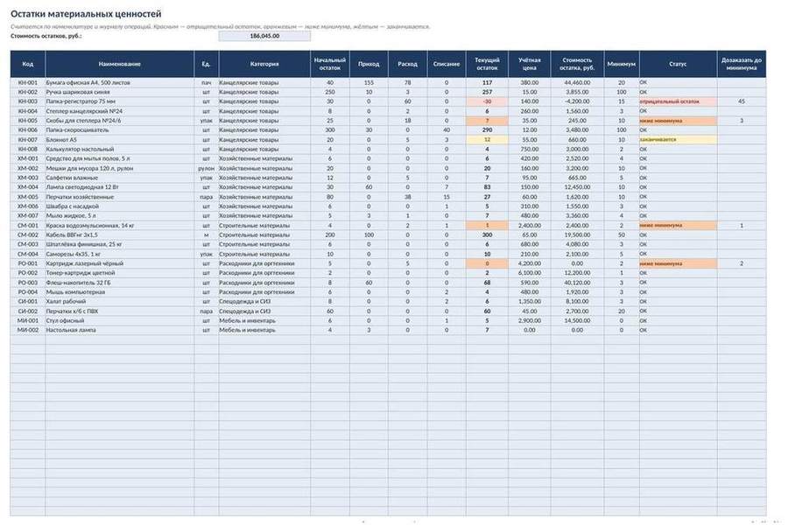
Task: Click 'Тонер-картридж цветной' cell
Action: click(120, 273)
